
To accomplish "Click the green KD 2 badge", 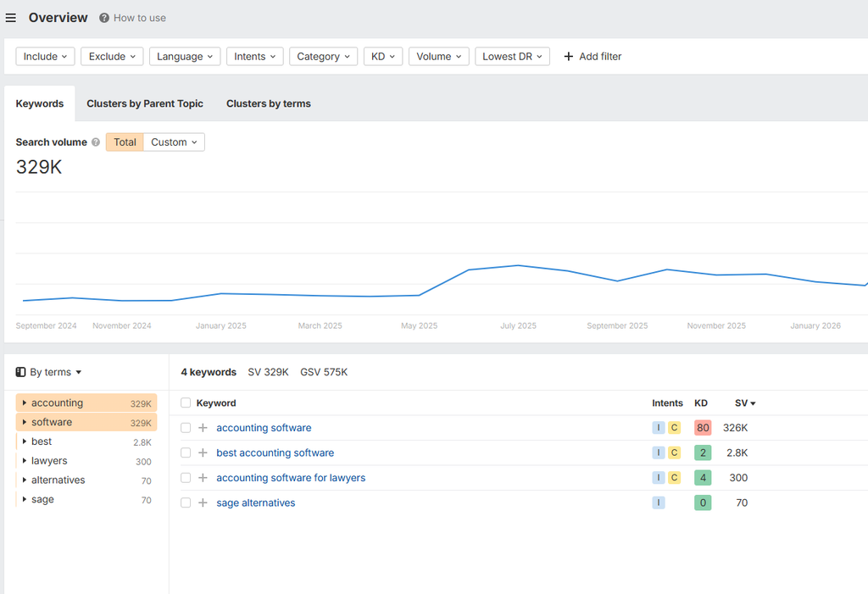I will point(703,452).
